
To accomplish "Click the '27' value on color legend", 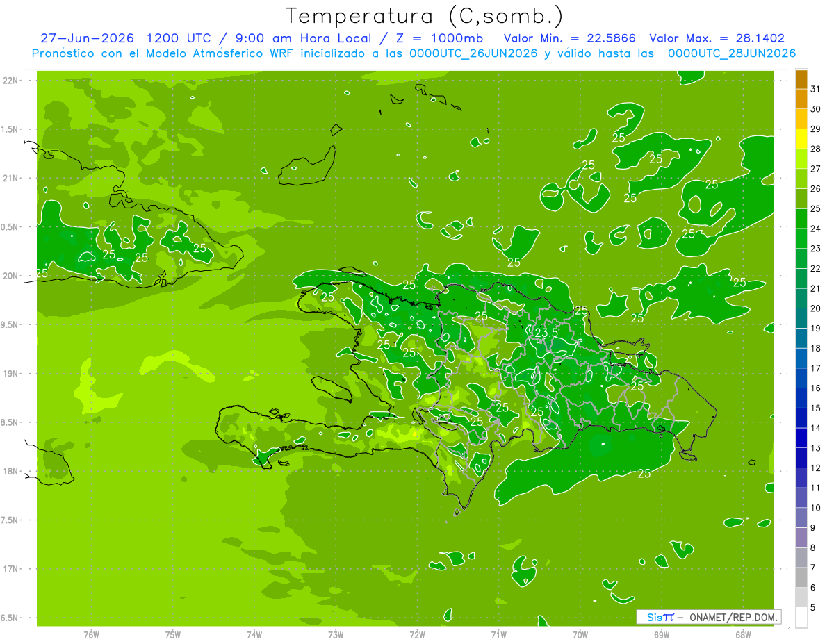I will coord(816,169).
